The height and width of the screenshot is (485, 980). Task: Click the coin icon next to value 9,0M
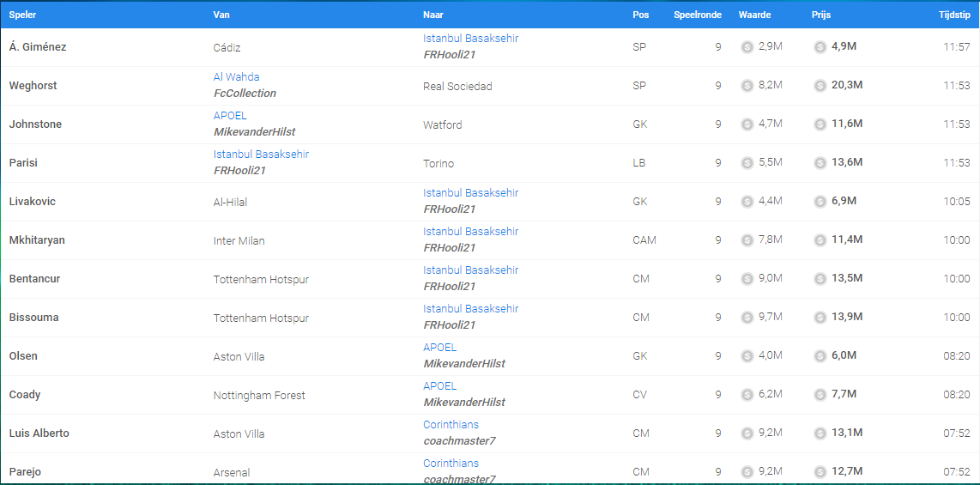(x=747, y=279)
